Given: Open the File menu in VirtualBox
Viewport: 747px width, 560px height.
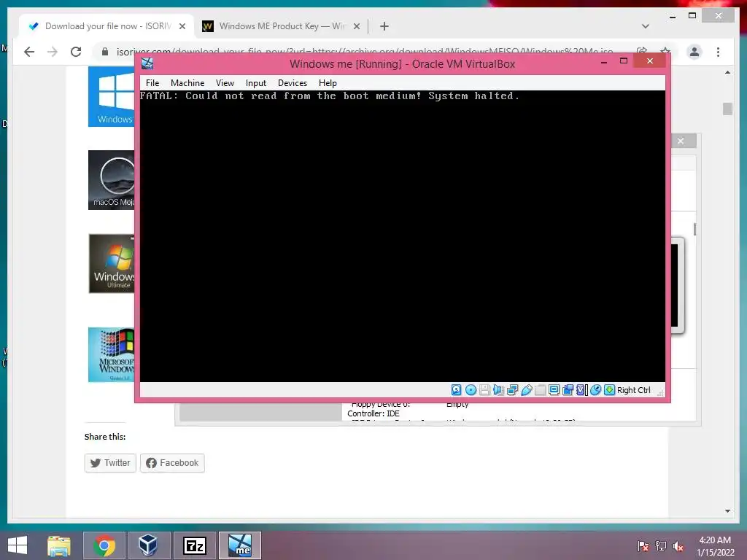Looking at the screenshot, I should tap(152, 83).
